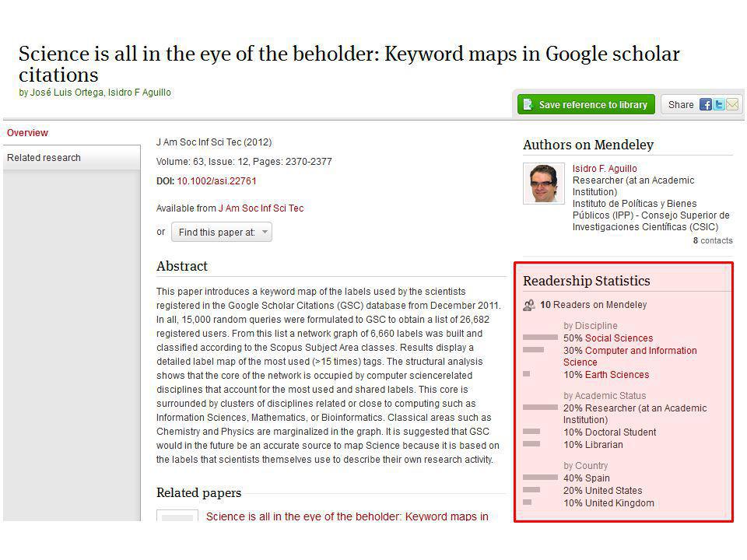This screenshot has width=747, height=560.
Task: Click the 50% Social Sciences bar
Action: (x=540, y=337)
